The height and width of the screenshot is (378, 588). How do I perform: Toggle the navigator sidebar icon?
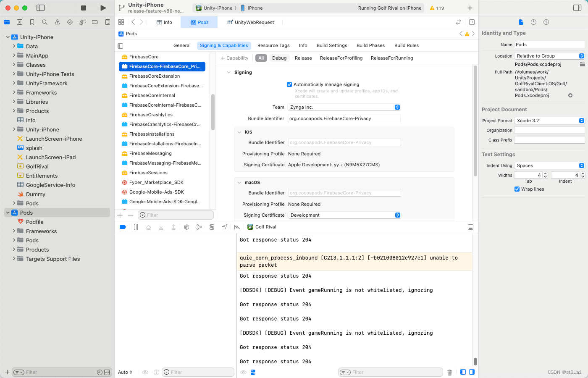tap(41, 8)
